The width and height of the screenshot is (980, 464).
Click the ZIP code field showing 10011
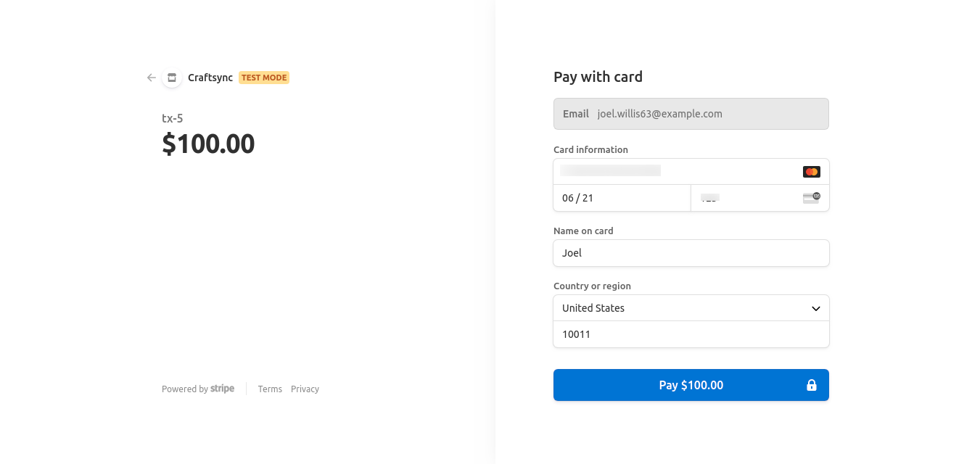(x=691, y=334)
